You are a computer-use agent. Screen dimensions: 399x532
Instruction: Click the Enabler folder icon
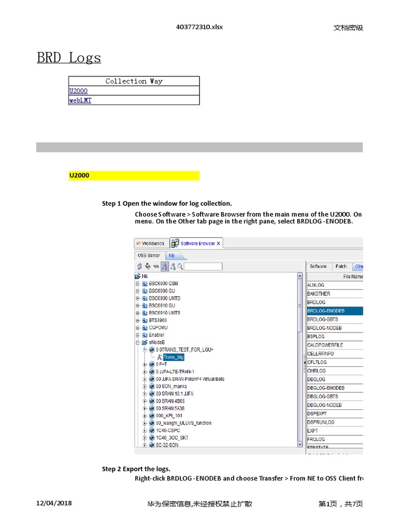(145, 335)
